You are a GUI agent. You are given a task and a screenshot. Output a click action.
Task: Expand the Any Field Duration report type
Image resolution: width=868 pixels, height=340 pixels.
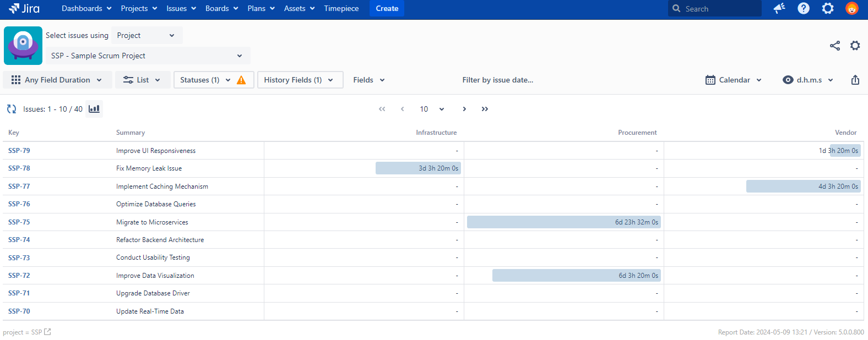pos(57,80)
